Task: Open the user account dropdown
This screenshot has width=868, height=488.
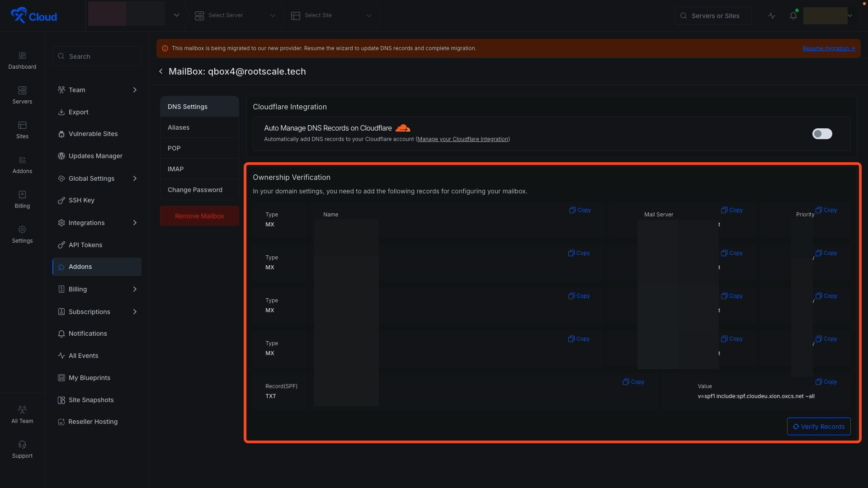Action: pos(850,16)
